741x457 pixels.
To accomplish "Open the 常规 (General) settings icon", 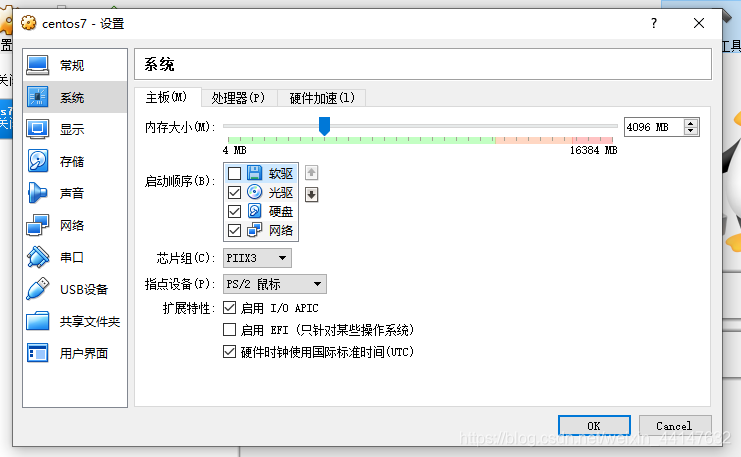I will 37,65.
